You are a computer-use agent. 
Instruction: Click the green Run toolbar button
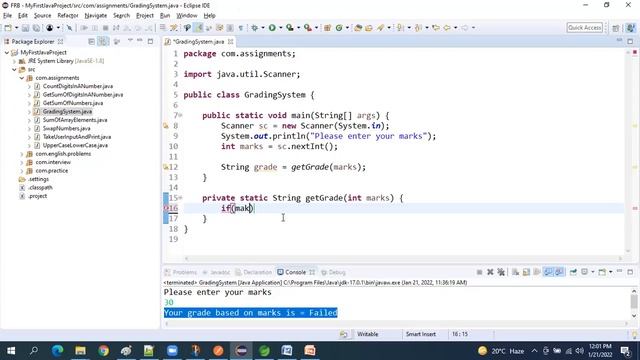click(x=272, y=28)
